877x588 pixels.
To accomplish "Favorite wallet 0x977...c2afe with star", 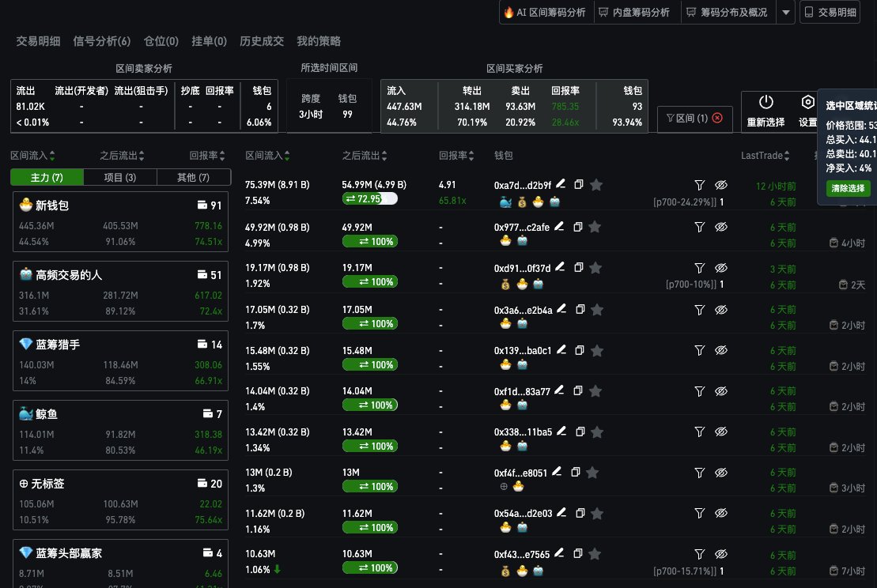I will (x=595, y=226).
